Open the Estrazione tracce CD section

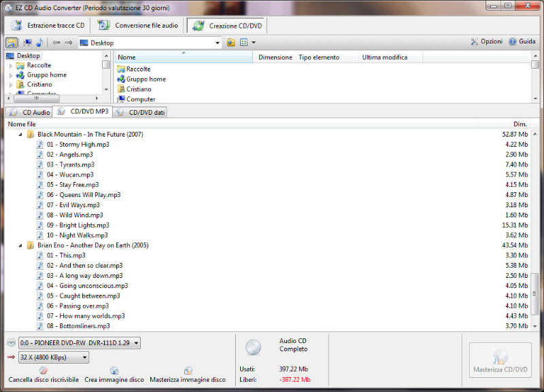[x=48, y=26]
